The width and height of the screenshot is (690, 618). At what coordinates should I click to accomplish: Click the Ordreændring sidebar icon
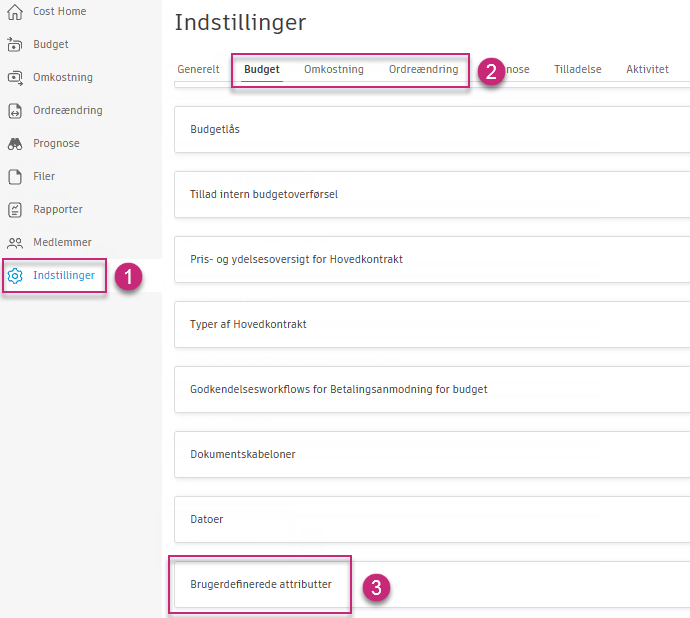tap(15, 111)
